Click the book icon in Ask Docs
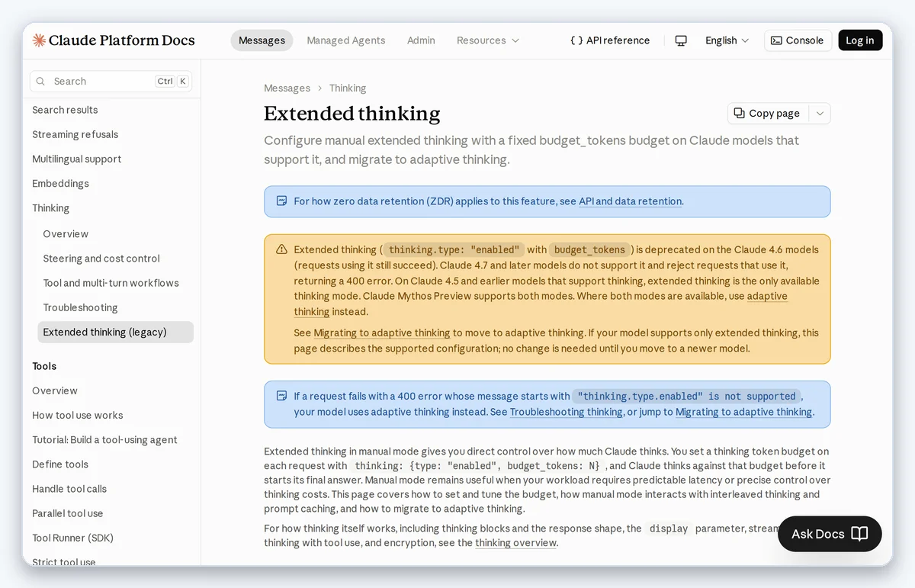This screenshot has width=915, height=588. (859, 534)
